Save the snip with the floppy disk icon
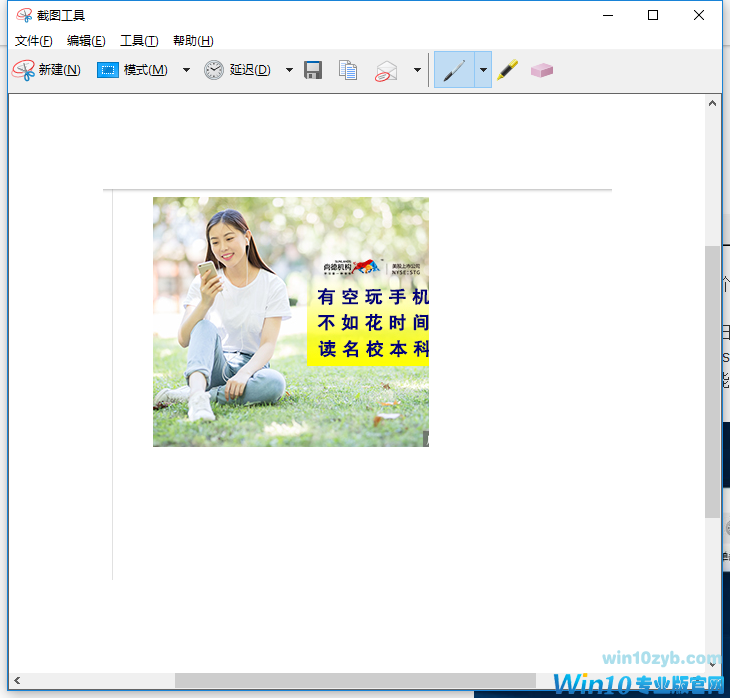The height and width of the screenshot is (698, 730). pyautogui.click(x=313, y=70)
